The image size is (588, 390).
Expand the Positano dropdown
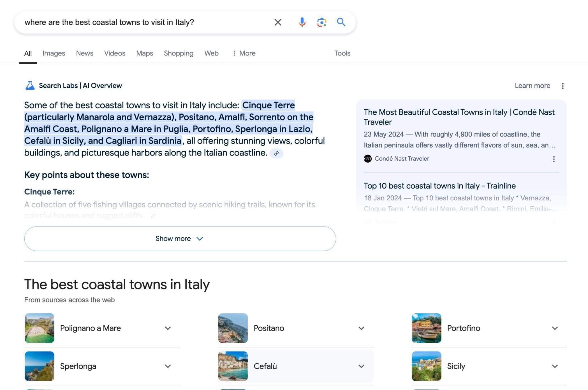361,328
